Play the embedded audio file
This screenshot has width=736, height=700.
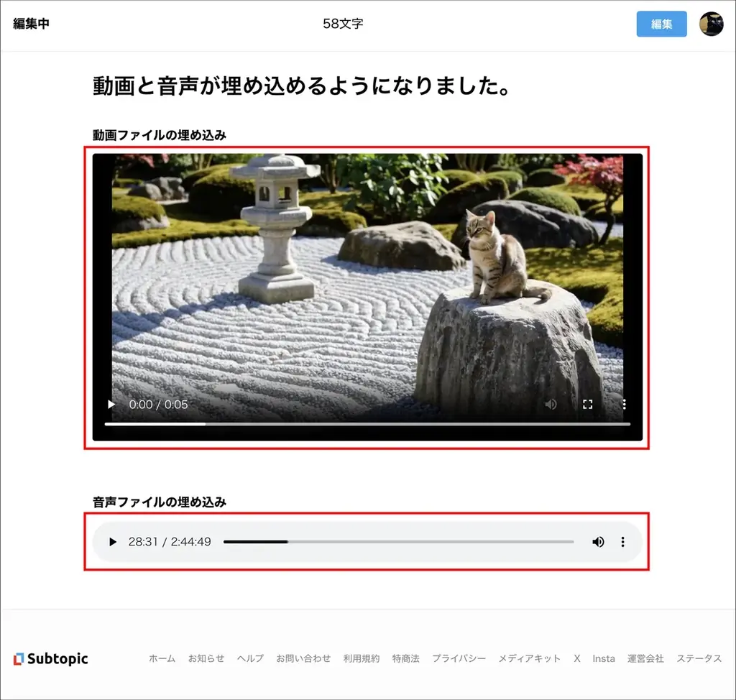point(112,542)
